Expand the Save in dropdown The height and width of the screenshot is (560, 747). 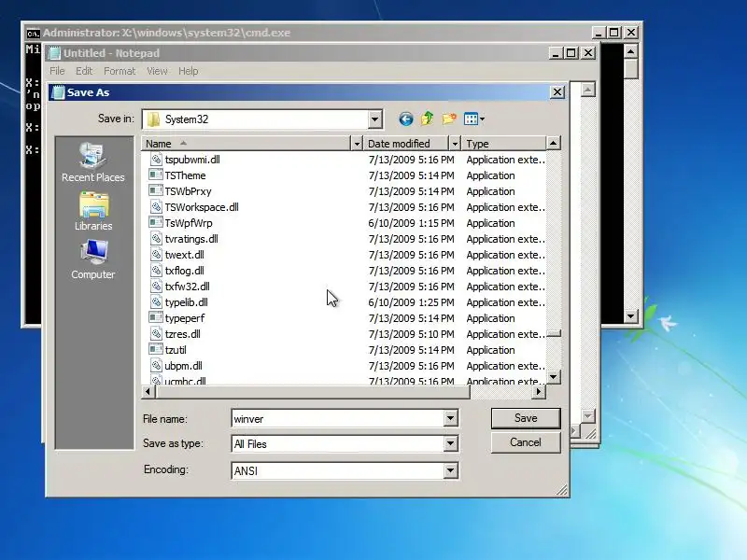click(x=375, y=119)
